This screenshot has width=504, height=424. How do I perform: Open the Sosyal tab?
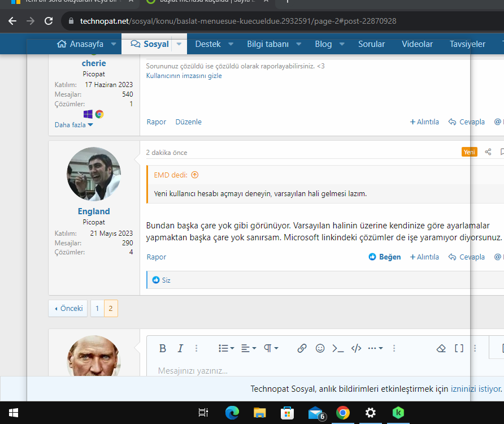coord(150,44)
